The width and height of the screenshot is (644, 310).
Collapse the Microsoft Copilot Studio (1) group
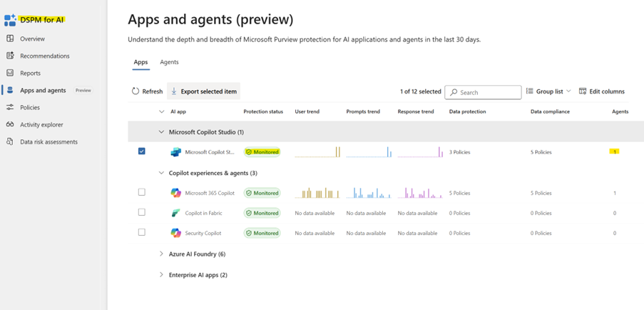click(x=161, y=132)
